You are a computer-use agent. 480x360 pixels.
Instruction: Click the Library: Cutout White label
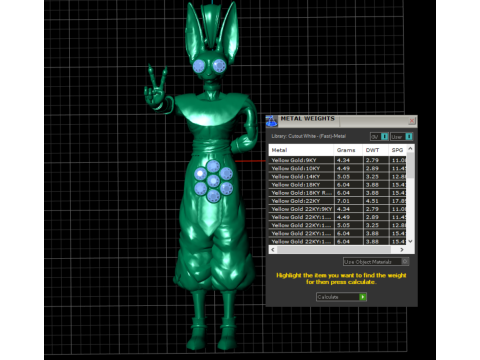click(x=308, y=136)
